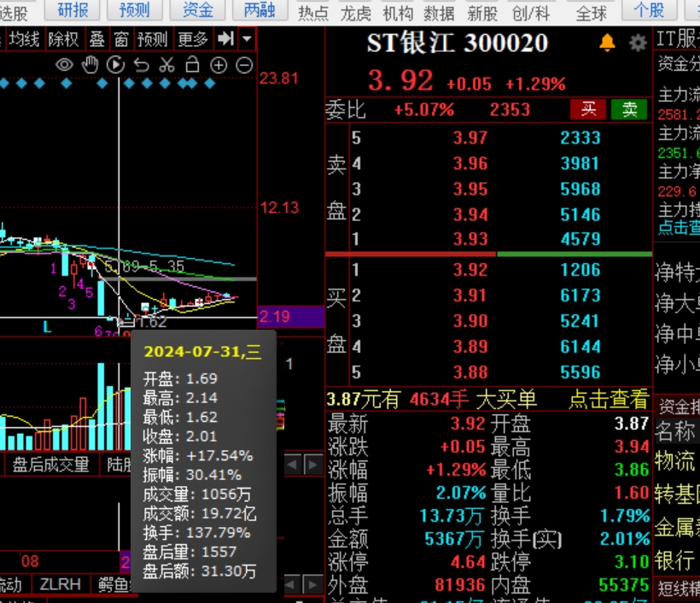
Task: Toggle the lock icon on chart
Action: [x=192, y=65]
